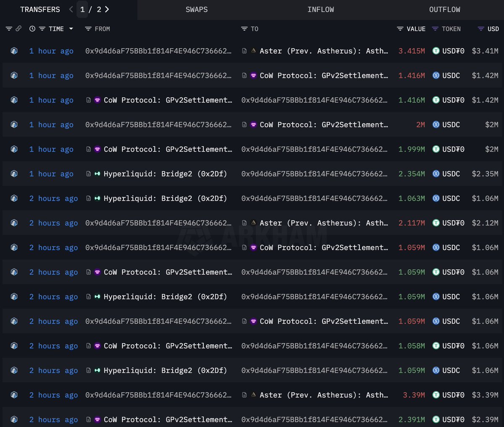Go to next transfers page
Screen dimensions: 504x427
coord(107,9)
